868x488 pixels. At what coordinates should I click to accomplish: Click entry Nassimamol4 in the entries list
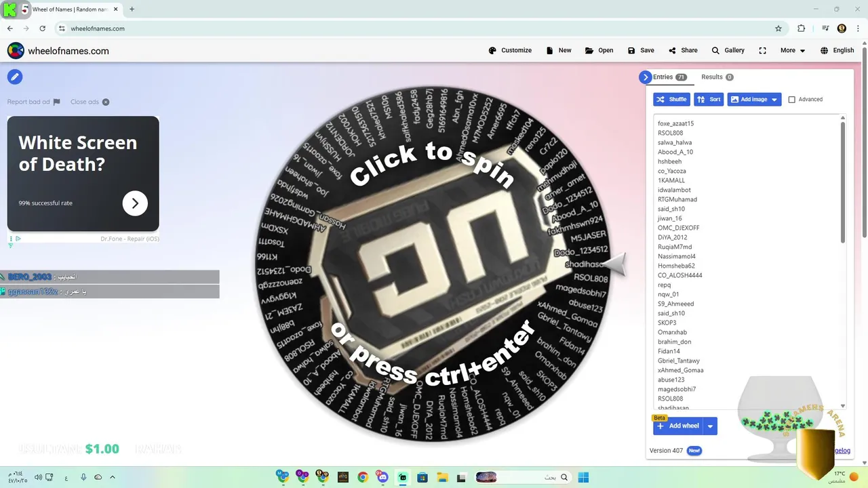point(676,256)
